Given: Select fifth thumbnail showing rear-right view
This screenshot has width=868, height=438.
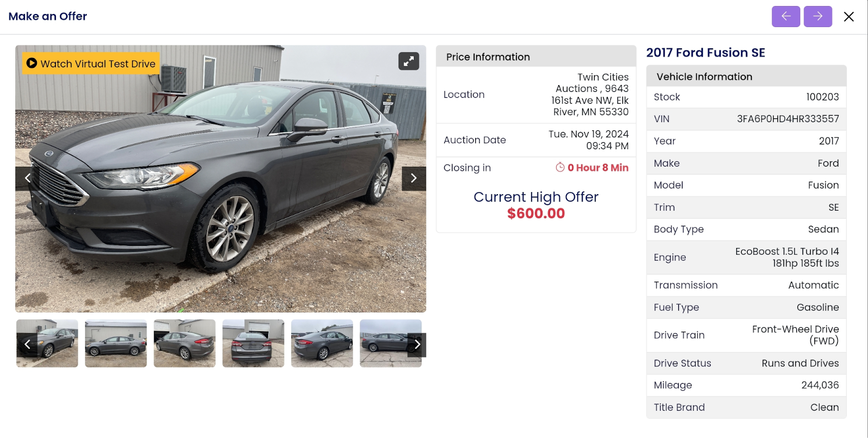Looking at the screenshot, I should click(322, 343).
